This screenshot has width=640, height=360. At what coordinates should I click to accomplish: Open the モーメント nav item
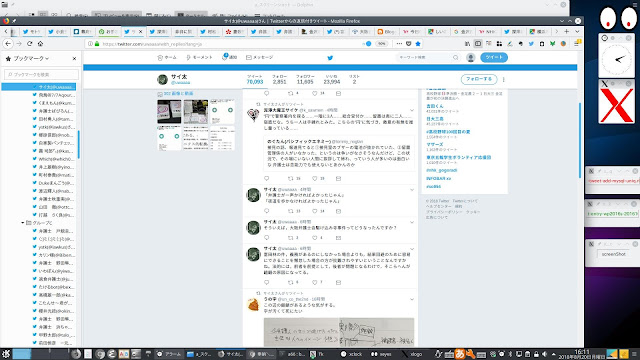(199, 58)
